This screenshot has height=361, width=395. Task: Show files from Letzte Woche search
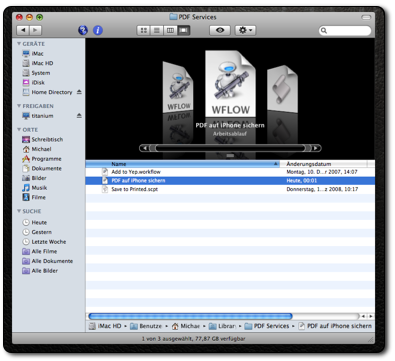44,242
